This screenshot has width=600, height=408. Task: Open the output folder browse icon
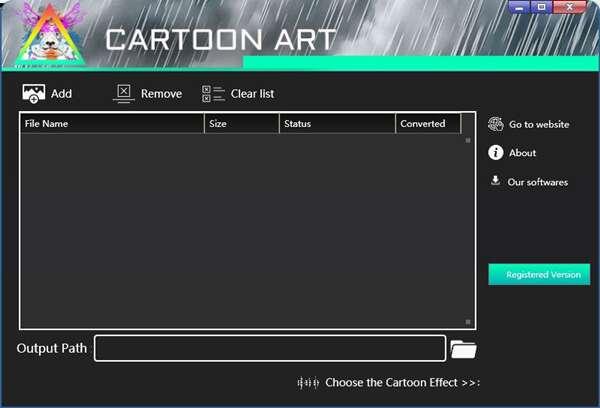point(463,349)
